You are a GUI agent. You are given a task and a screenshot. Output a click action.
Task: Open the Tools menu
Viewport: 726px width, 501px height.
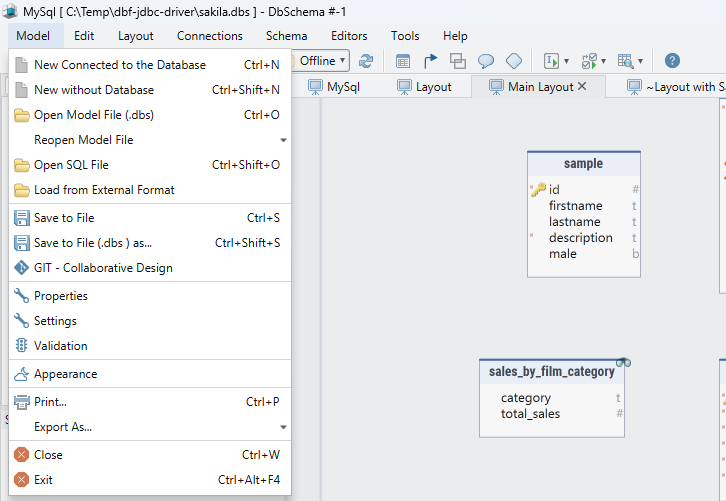pos(405,36)
